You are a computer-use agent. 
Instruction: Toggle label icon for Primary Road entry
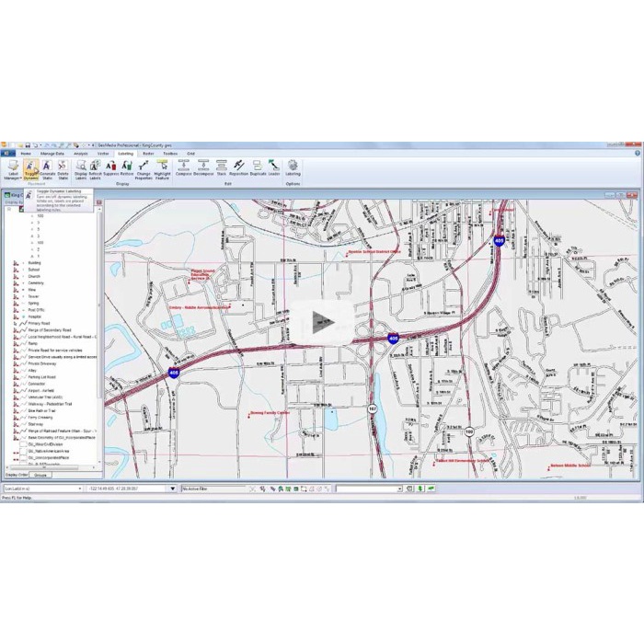[17, 324]
